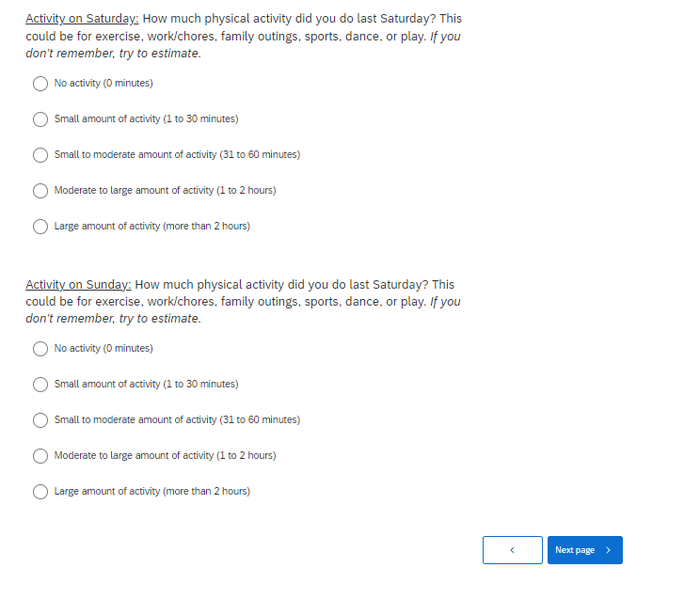Click the 'Activity on Saturday:' underlined heading
700x599 pixels.
tap(82, 19)
